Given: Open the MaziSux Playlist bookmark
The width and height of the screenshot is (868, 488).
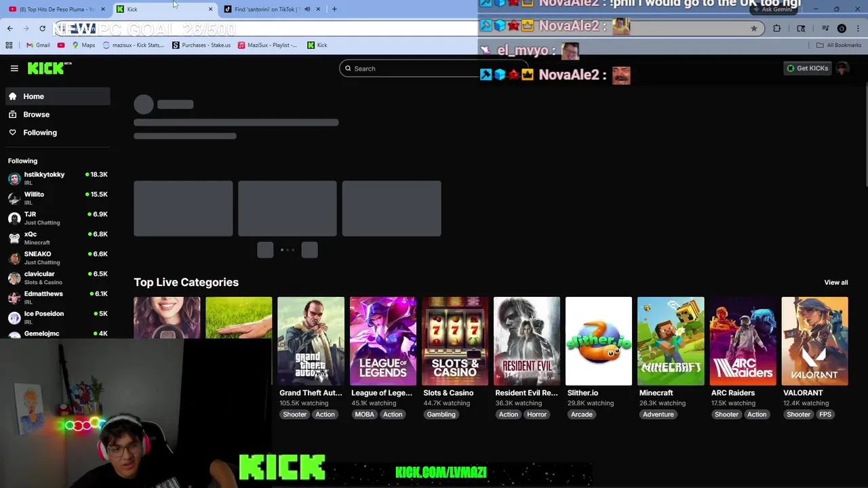Looking at the screenshot, I should (x=267, y=45).
